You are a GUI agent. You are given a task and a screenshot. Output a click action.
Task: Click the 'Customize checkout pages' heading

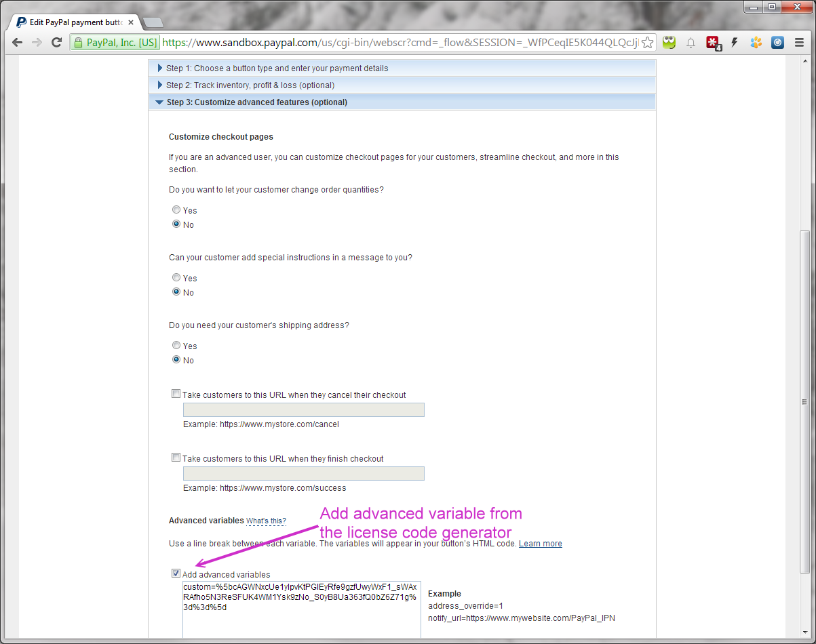(221, 137)
